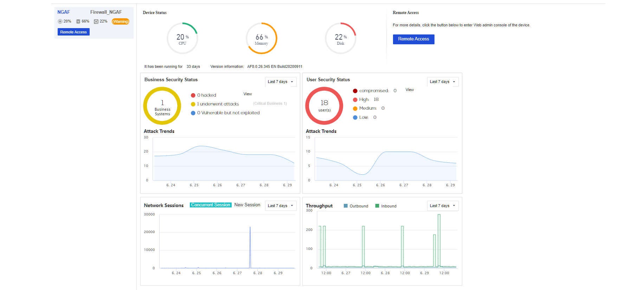The image size is (644, 290).
Task: Click the Network Sessions spike near 6.28
Action: [250, 247]
